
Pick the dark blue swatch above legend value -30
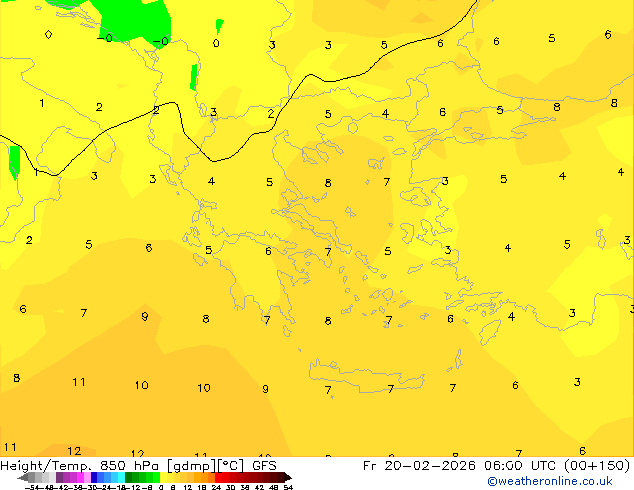coord(94,477)
